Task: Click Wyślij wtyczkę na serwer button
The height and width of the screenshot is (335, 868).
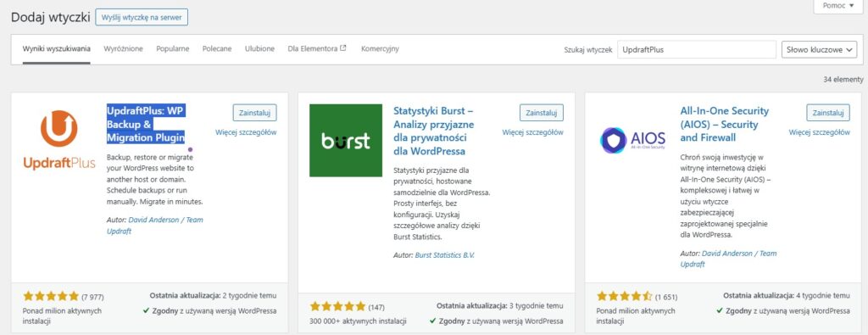Action: click(142, 17)
